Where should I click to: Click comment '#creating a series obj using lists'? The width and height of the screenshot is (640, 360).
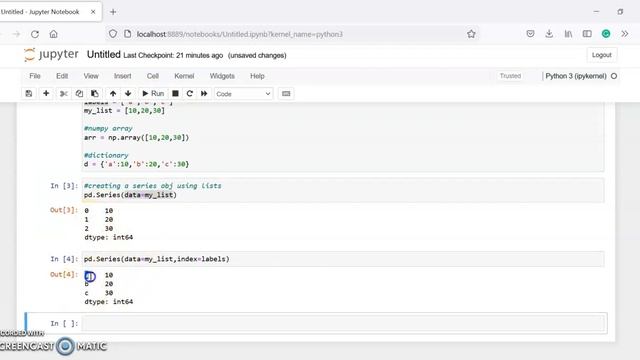(153, 186)
